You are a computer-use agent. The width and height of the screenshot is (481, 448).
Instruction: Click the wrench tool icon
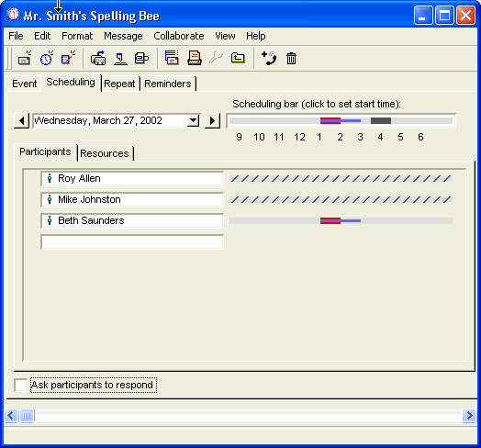pyautogui.click(x=217, y=58)
